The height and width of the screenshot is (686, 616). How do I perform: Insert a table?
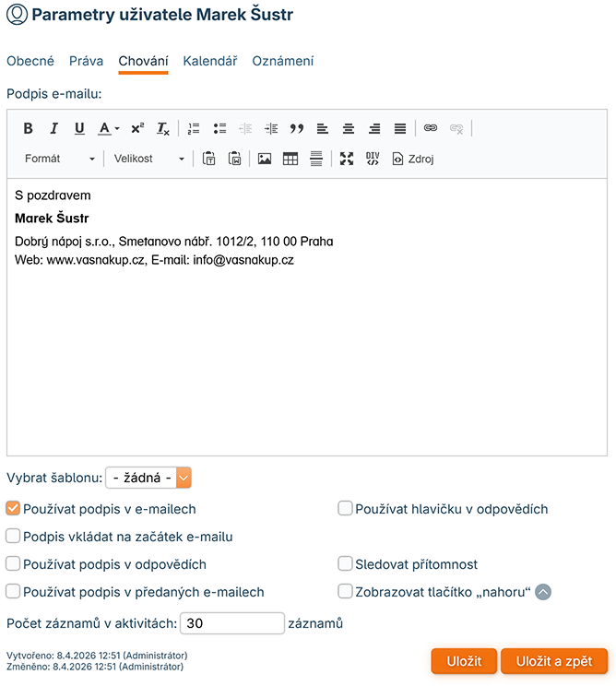click(x=290, y=159)
